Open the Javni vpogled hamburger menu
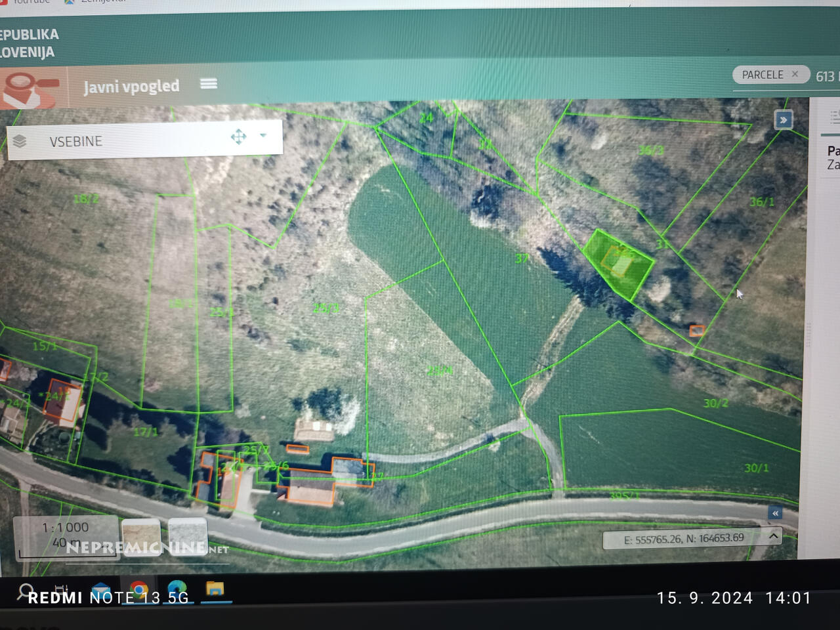 209,83
